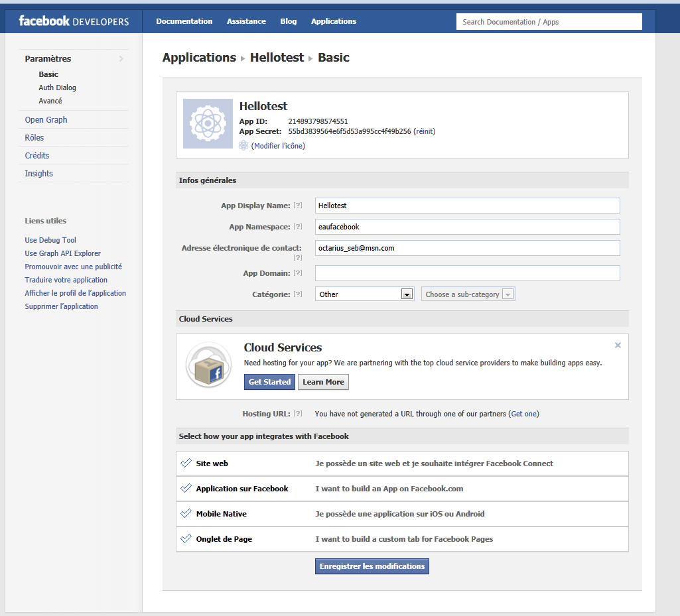This screenshot has height=616, width=680.
Task: Expand the Application sur Facebook row
Action: [x=402, y=489]
